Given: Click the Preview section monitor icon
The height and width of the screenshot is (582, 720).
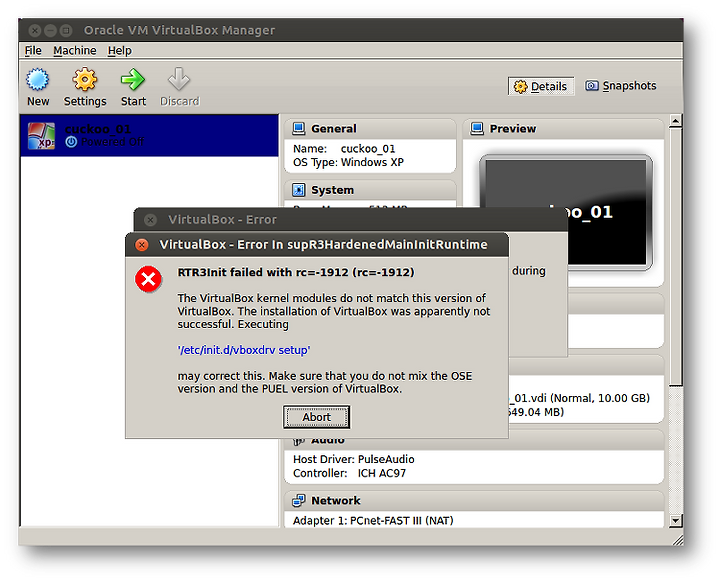Looking at the screenshot, I should click(x=477, y=129).
